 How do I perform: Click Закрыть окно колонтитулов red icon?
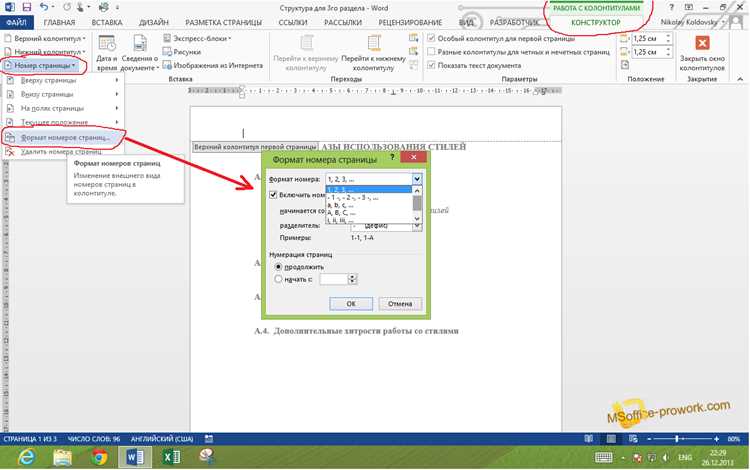click(x=702, y=43)
